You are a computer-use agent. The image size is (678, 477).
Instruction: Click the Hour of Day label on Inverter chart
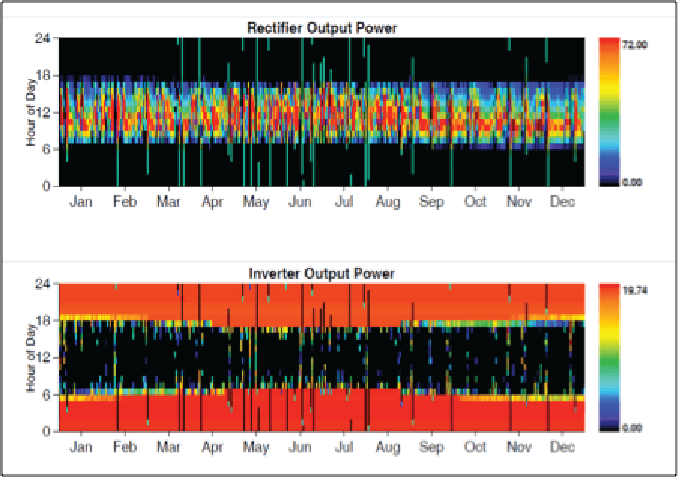33,357
